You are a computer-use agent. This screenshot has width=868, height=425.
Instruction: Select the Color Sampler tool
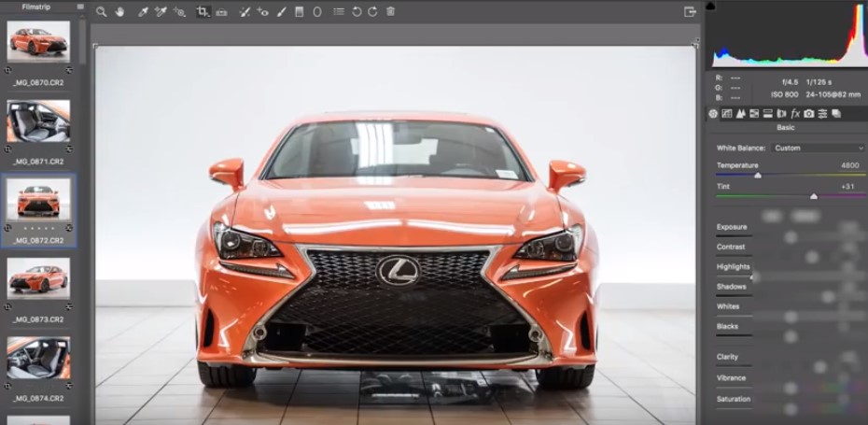point(161,11)
